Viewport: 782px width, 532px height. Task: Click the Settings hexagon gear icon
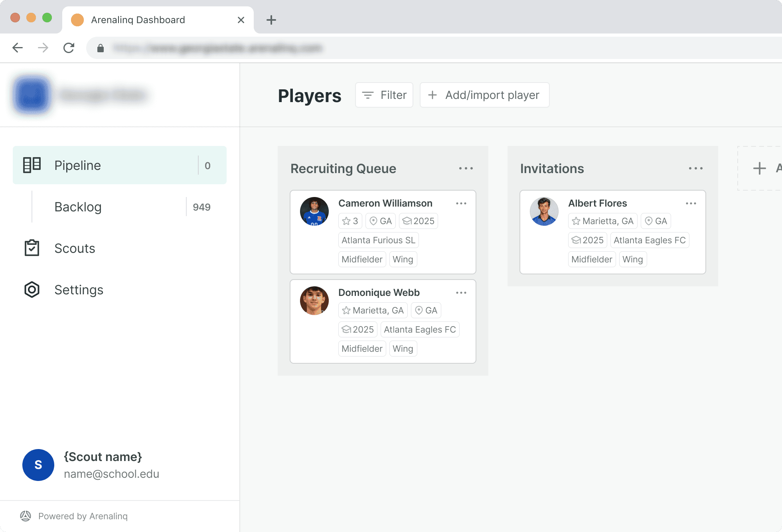click(32, 290)
